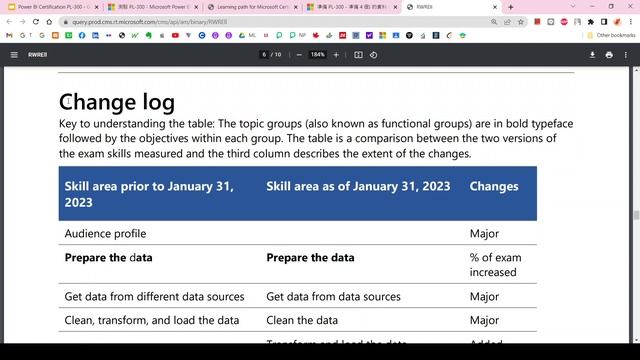The height and width of the screenshot is (360, 640).
Task: Open the Google Drive ML bookmark
Action: tap(247, 36)
